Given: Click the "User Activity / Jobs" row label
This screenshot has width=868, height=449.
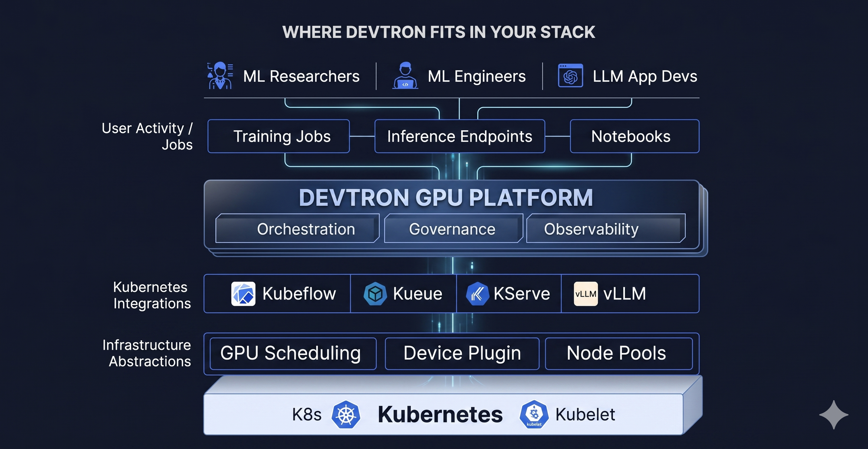Looking at the screenshot, I should [x=147, y=136].
